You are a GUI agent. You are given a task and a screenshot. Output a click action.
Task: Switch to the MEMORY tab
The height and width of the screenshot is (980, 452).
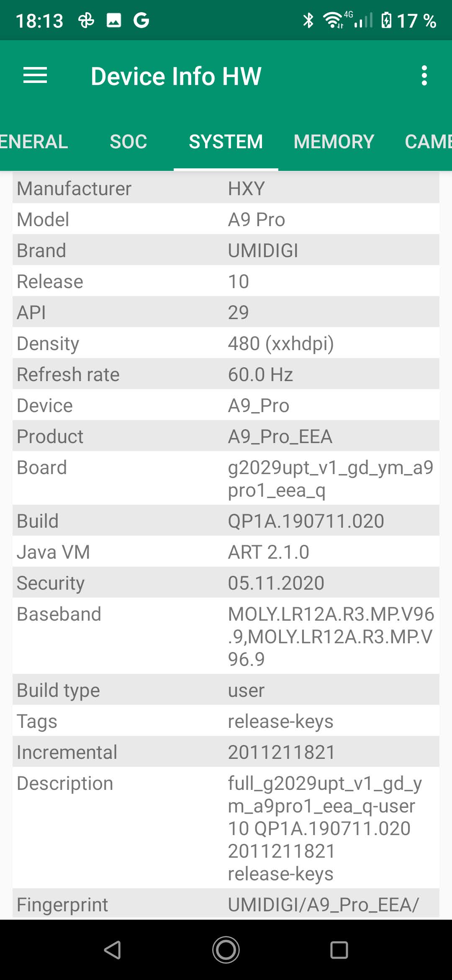pyautogui.click(x=334, y=142)
